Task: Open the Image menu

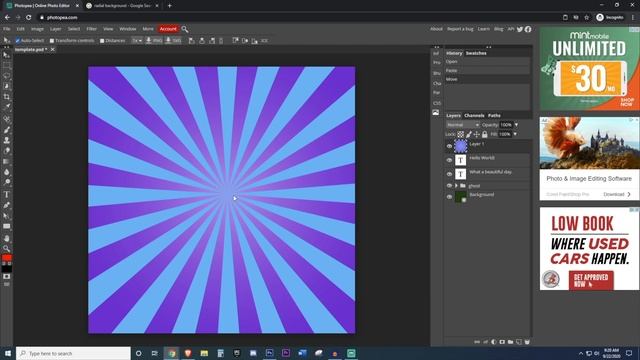Action: [x=37, y=29]
